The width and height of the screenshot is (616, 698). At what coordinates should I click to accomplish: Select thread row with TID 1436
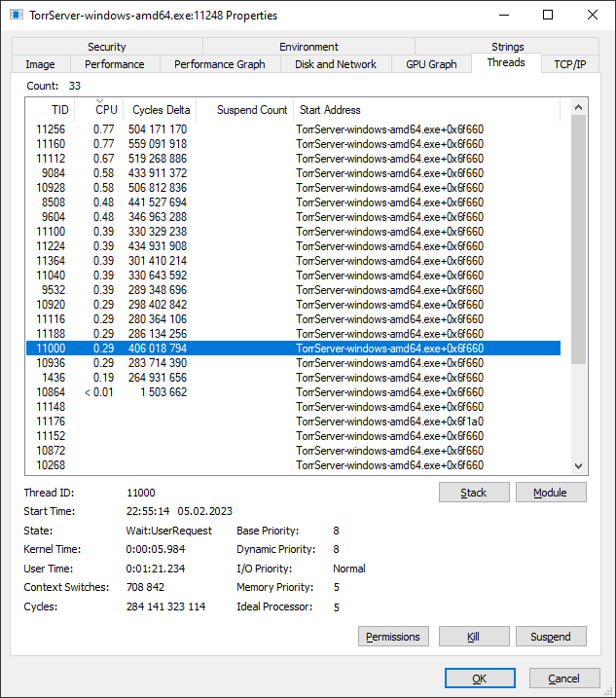(x=293, y=378)
